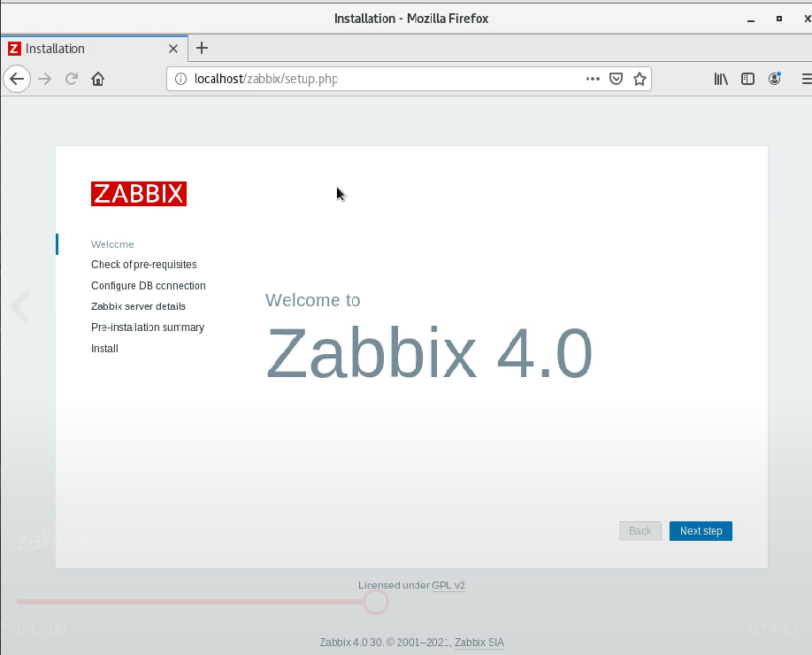Open the Firefox home page icon

(x=98, y=79)
